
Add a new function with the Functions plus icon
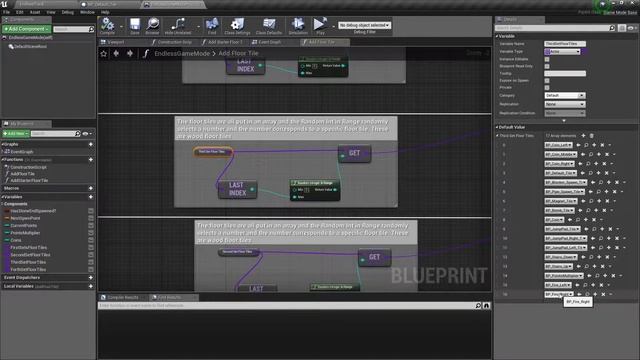coord(91,160)
